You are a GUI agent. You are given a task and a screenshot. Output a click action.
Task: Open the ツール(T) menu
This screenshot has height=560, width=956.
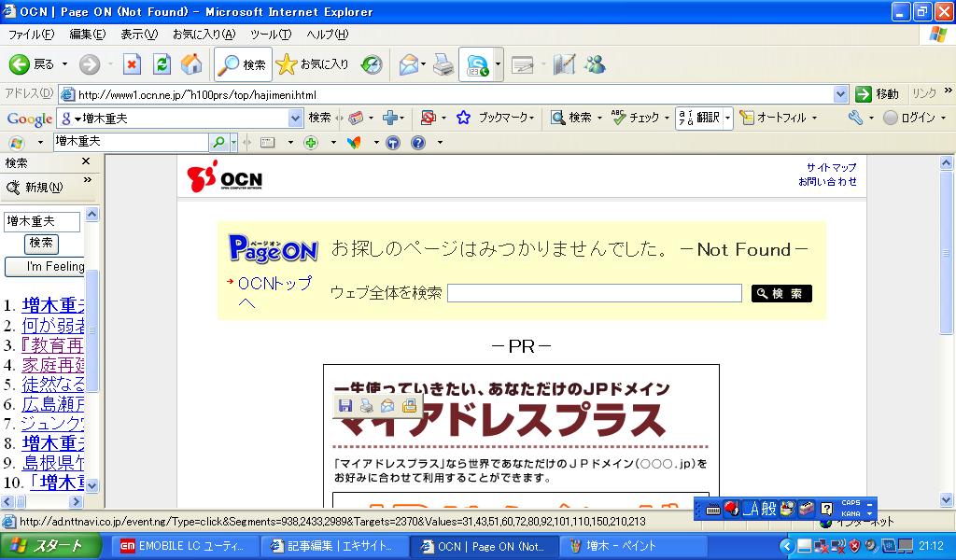[271, 35]
